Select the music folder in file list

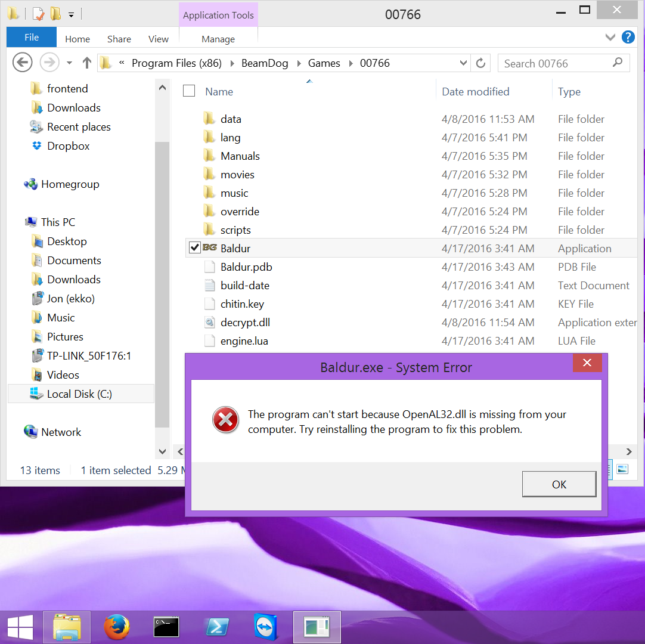(x=234, y=193)
